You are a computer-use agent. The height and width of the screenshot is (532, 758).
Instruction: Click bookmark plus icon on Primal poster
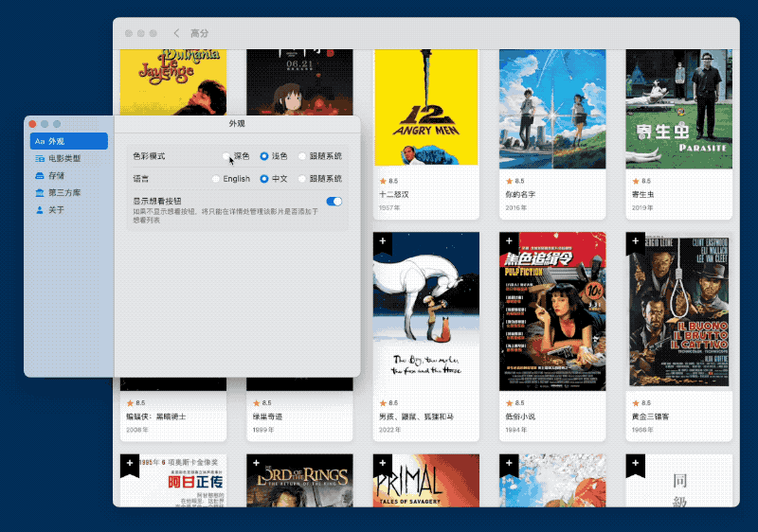click(x=383, y=464)
